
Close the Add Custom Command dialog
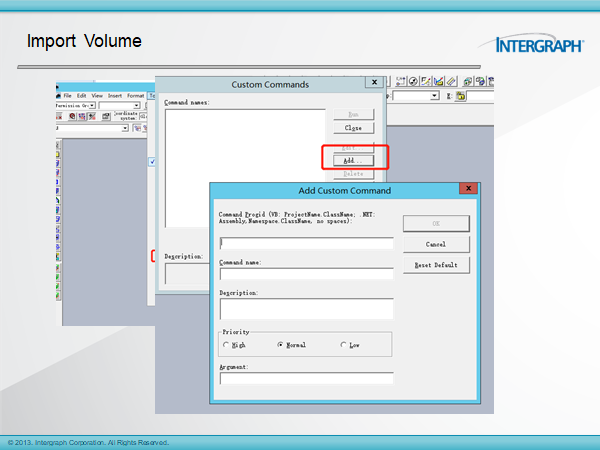coord(468,188)
